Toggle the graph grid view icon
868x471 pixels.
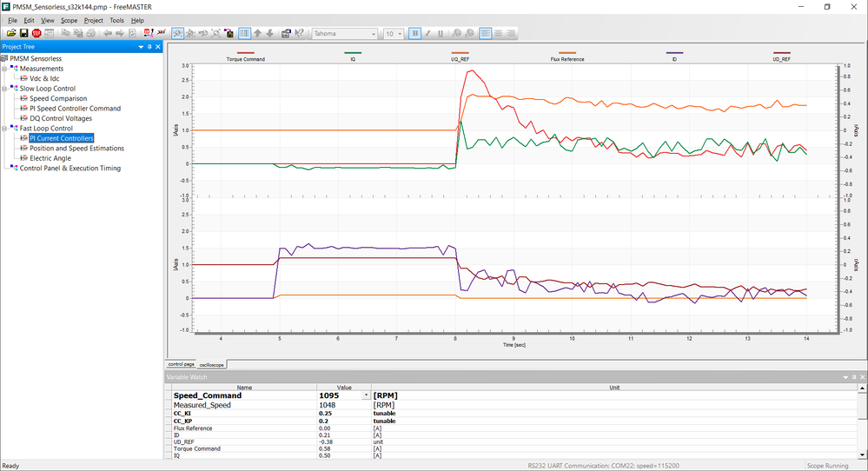pos(244,33)
